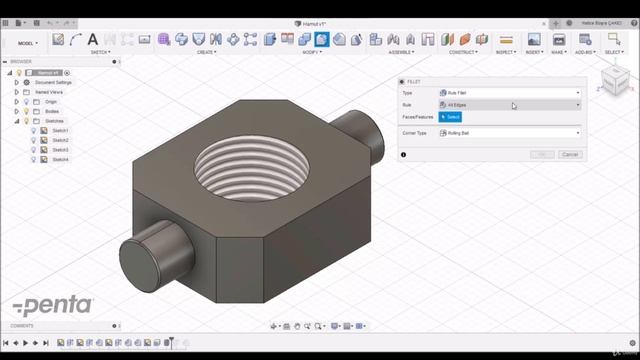Open the ASSEMBLE menu
The width and height of the screenshot is (640, 360).
401,52
